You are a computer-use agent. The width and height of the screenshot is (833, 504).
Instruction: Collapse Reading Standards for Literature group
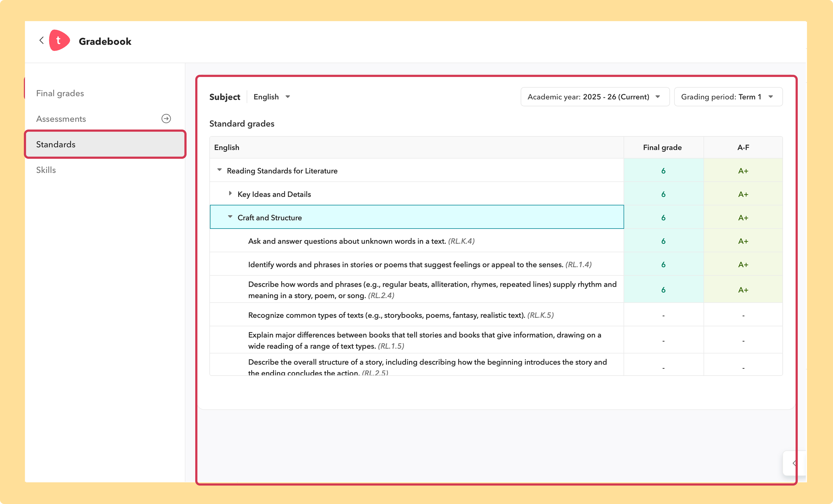(x=219, y=170)
